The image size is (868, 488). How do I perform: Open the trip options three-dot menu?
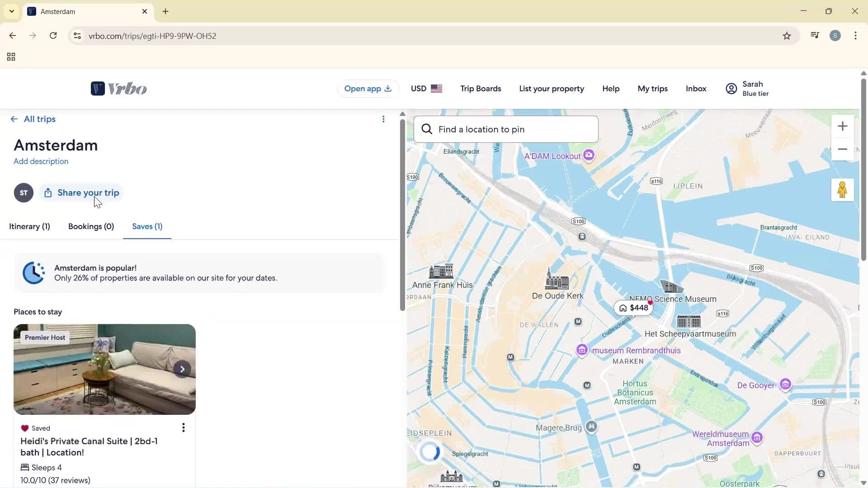pyautogui.click(x=383, y=119)
